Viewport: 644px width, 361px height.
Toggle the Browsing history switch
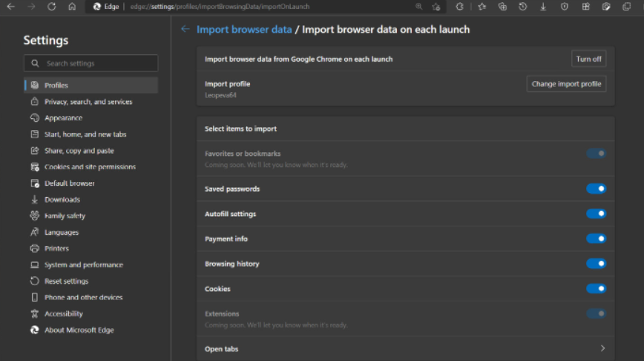coord(596,264)
